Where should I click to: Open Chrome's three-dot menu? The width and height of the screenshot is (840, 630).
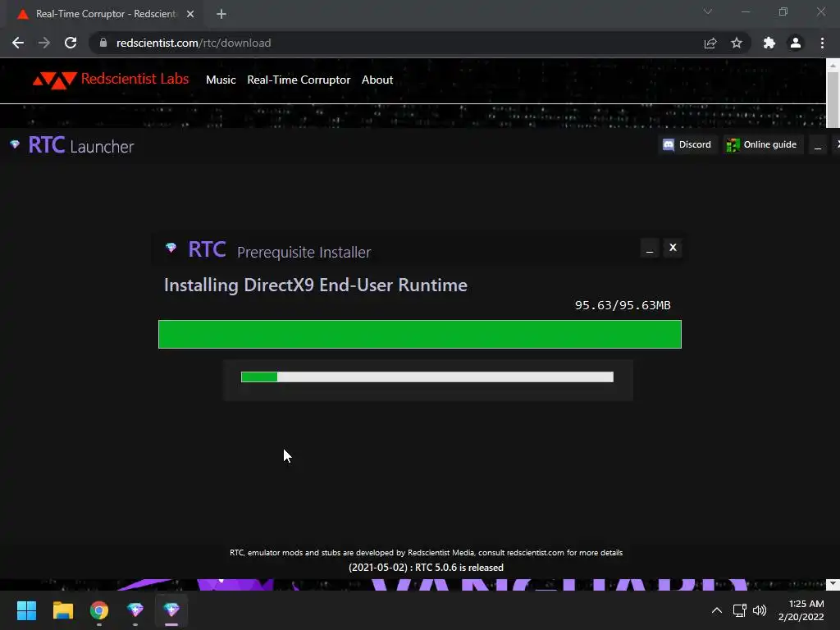click(x=822, y=43)
